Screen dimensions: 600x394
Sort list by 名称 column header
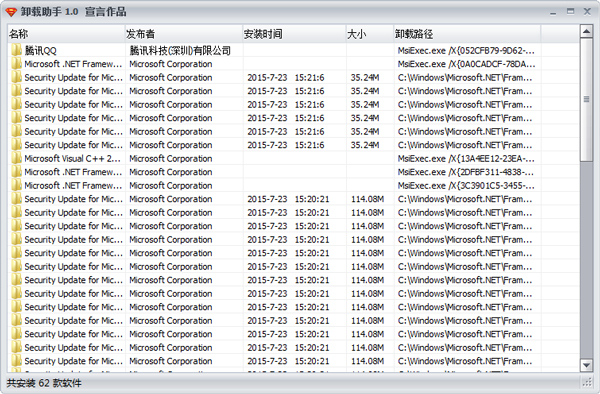pos(66,34)
